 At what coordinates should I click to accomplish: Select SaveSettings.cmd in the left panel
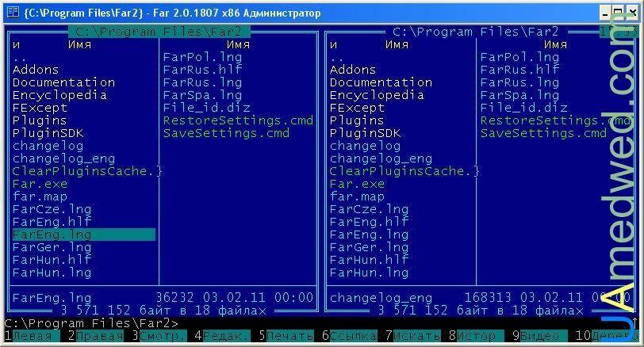(226, 133)
